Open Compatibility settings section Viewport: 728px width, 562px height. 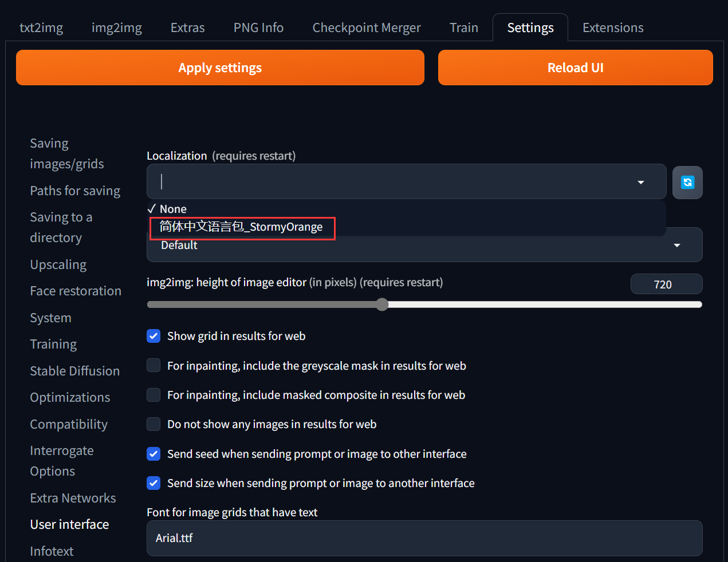tap(69, 424)
